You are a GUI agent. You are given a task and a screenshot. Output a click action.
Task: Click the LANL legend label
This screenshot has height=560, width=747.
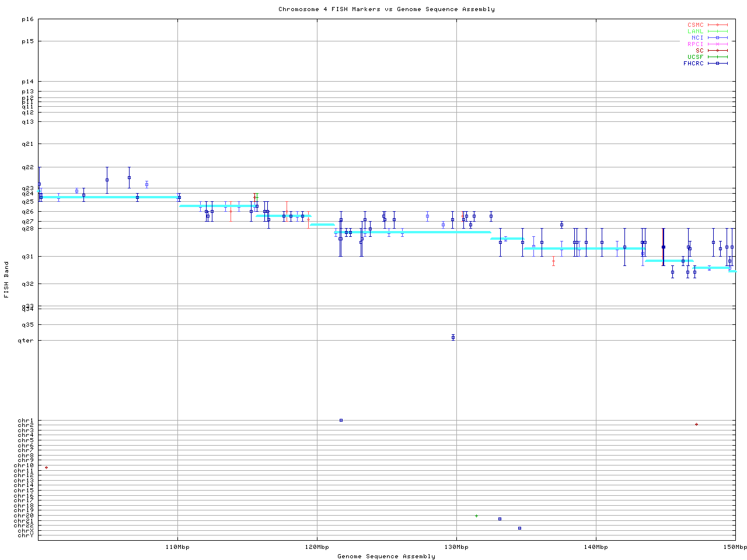click(x=695, y=32)
